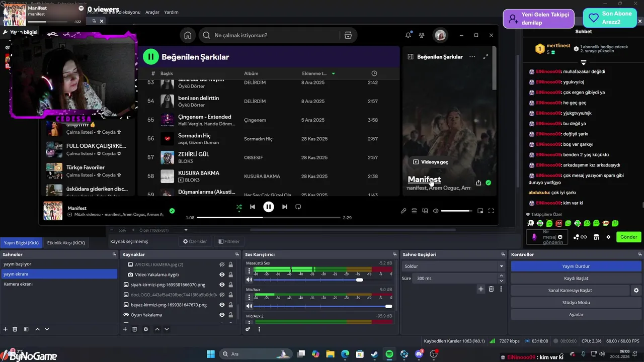Add scene transition plus icon

[x=481, y=289]
